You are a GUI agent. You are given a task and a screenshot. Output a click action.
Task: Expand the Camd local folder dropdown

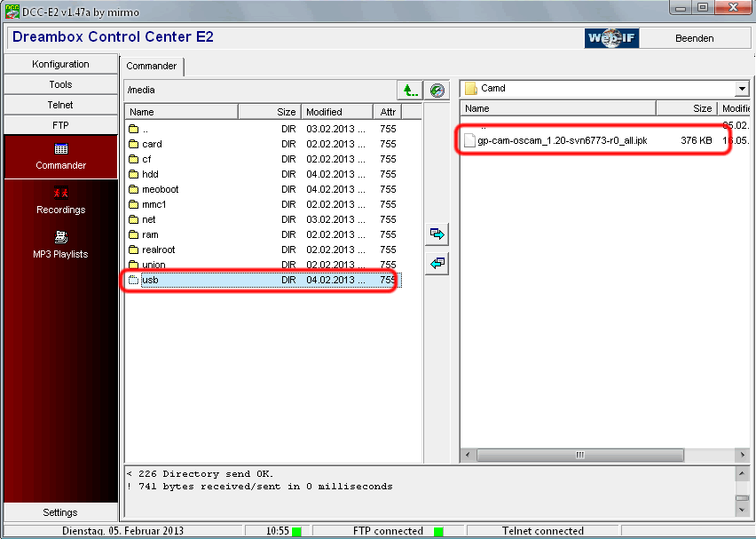pyautogui.click(x=741, y=89)
